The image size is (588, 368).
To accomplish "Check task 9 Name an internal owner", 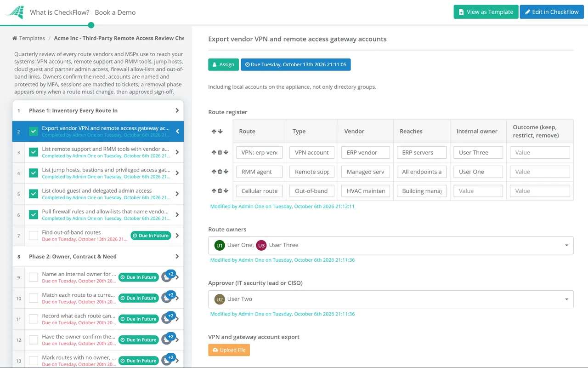I will tap(34, 277).
